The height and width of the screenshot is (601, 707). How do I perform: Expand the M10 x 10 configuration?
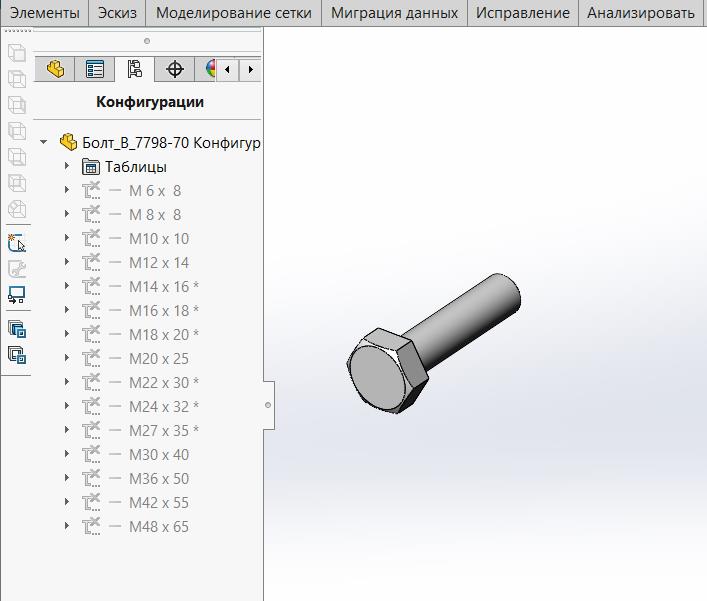coord(67,238)
